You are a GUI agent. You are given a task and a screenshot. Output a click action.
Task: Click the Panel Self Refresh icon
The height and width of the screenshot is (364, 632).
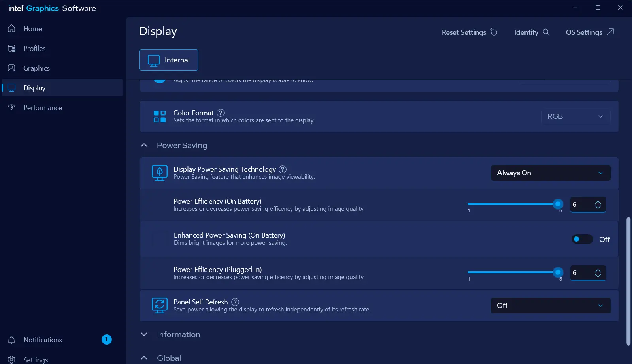pos(160,306)
